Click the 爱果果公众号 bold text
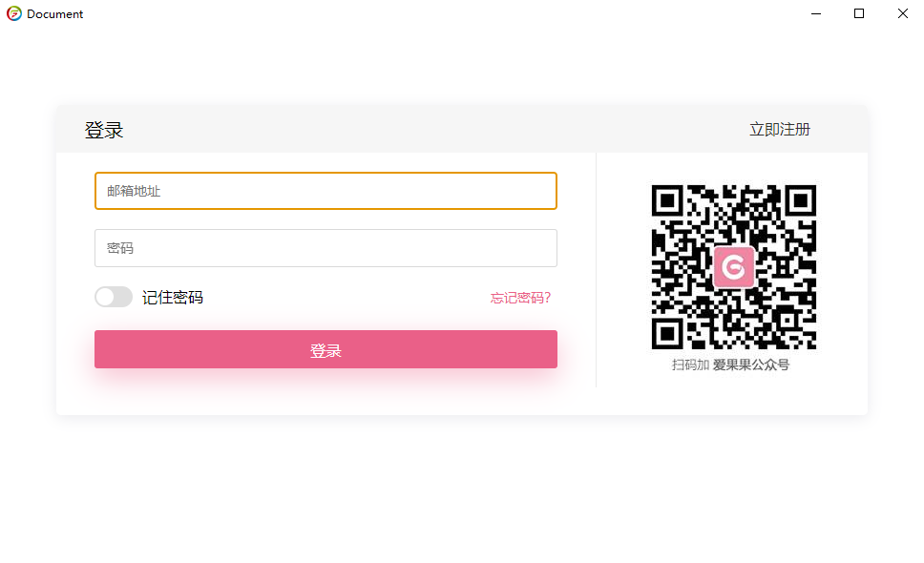Image resolution: width=924 pixels, height=563 pixels. tap(750, 365)
